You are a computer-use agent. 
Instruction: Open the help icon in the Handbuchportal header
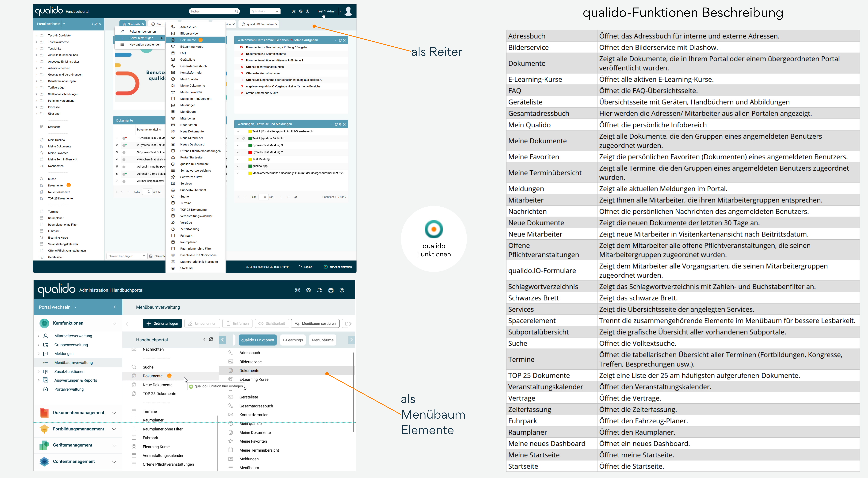pos(308,11)
